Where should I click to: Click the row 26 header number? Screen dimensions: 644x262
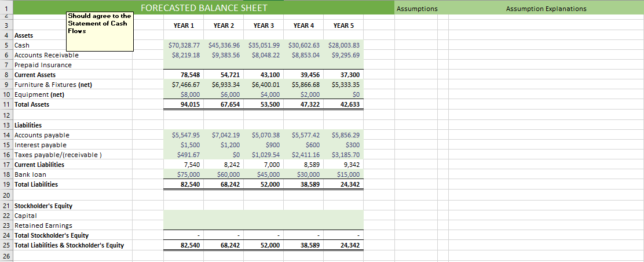(6, 256)
